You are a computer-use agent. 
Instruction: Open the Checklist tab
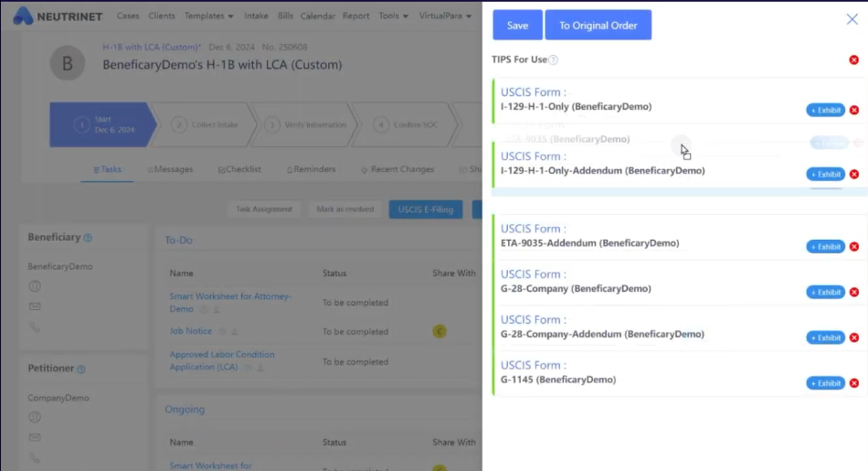240,169
